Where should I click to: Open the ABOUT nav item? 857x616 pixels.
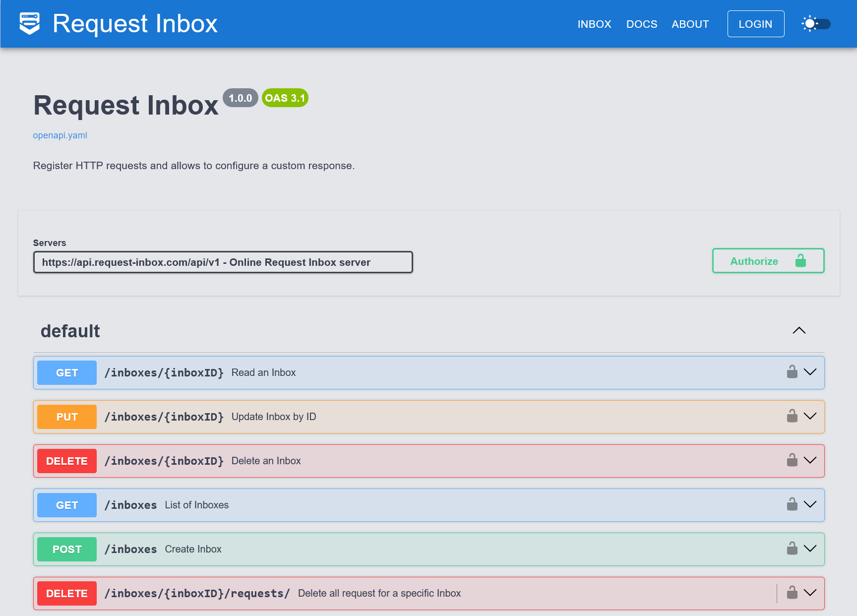pos(690,24)
